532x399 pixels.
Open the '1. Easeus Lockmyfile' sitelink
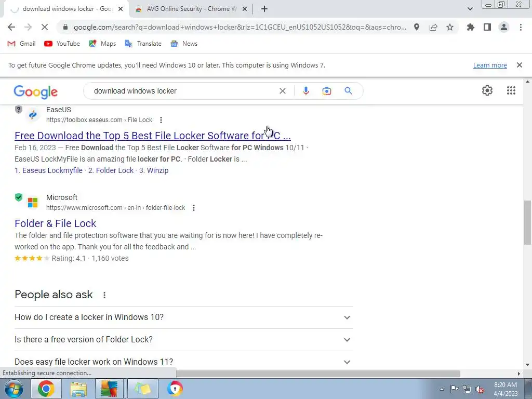pyautogui.click(x=48, y=170)
